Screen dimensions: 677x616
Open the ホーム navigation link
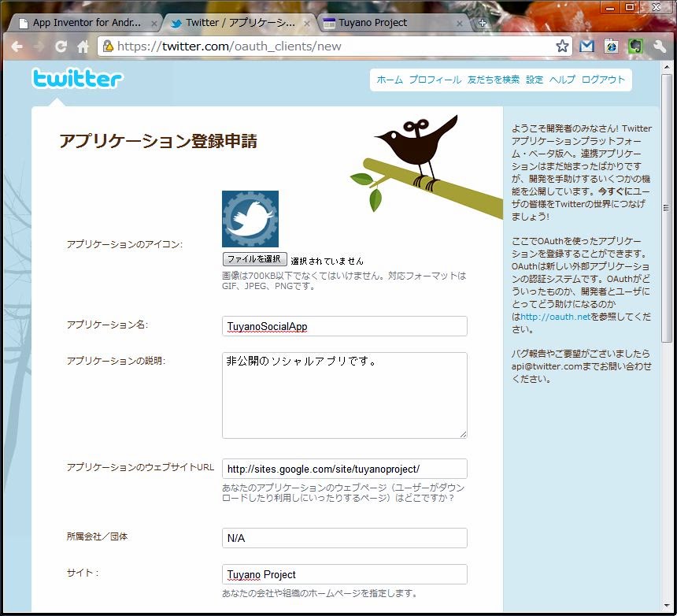390,80
